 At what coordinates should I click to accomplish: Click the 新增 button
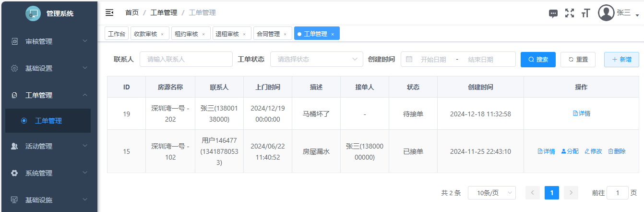click(621, 59)
